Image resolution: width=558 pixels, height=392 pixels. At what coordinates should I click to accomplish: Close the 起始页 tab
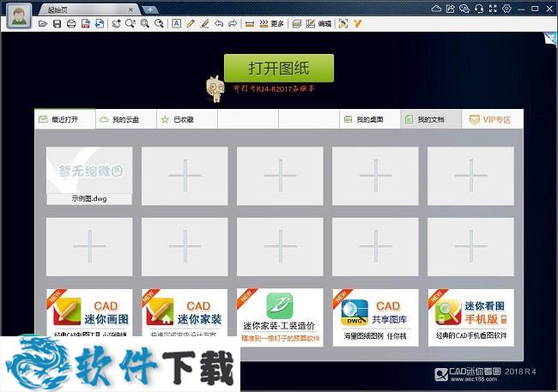[x=130, y=10]
